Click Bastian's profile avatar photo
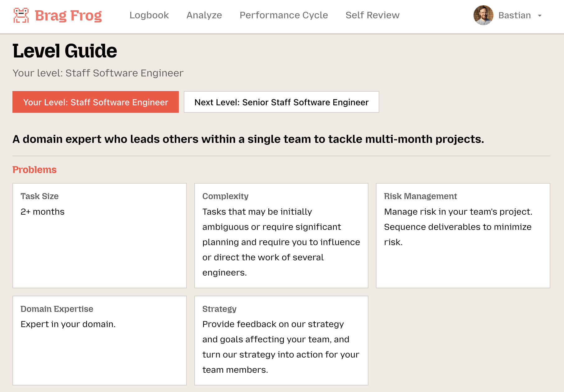Screen dimensions: 564x392 (483, 15)
